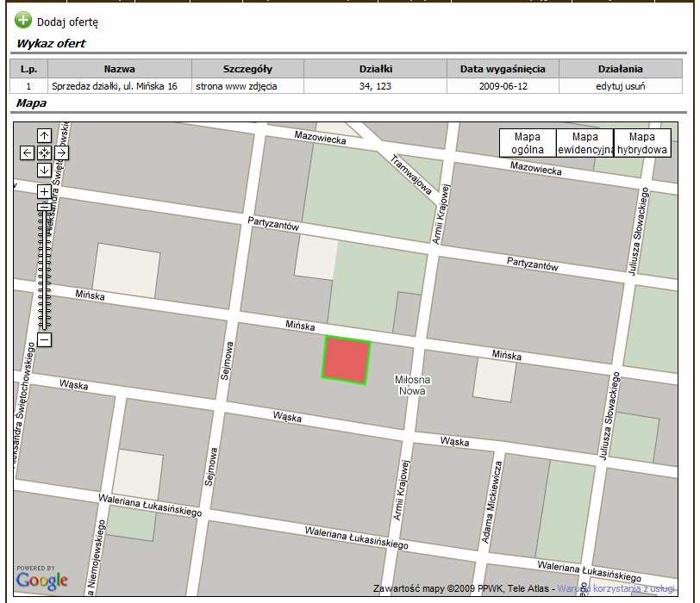Click the expiry date 2009-06-12
Image resolution: width=700 pixels, height=603 pixels.
click(x=503, y=86)
